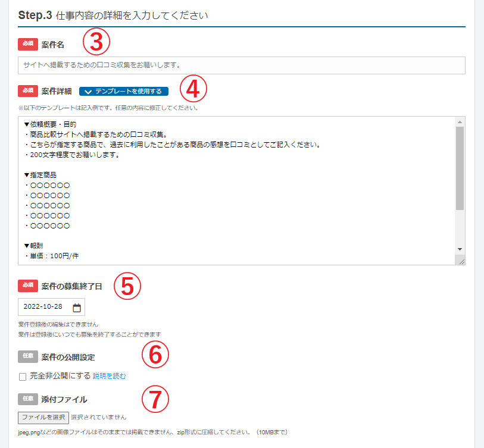
Task: Click the 案件の募集終了日 field label
Action: click(x=72, y=286)
